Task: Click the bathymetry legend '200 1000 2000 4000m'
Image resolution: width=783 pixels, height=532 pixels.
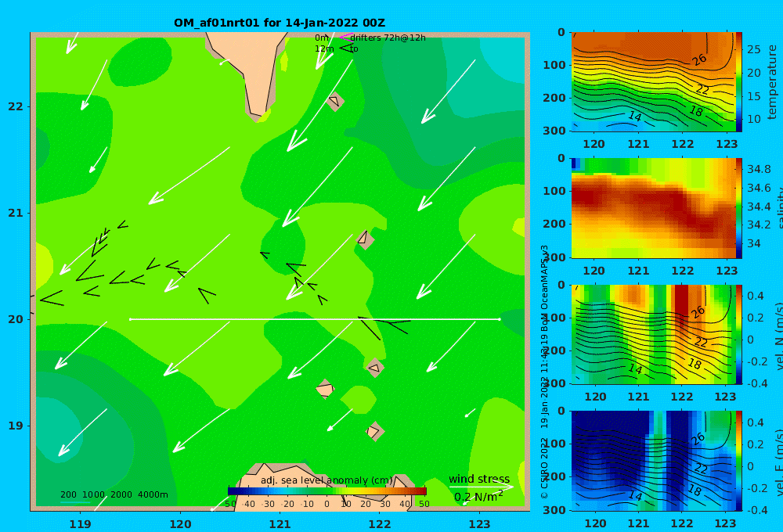Action: point(114,494)
